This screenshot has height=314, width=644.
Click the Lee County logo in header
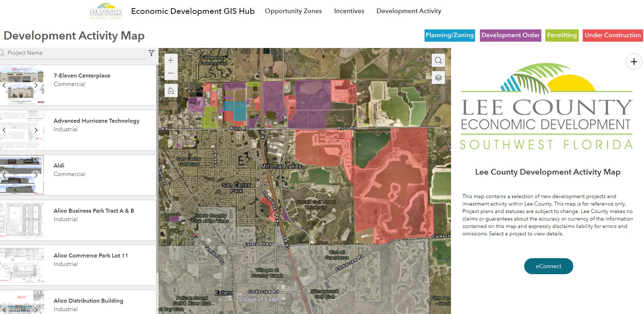click(106, 11)
